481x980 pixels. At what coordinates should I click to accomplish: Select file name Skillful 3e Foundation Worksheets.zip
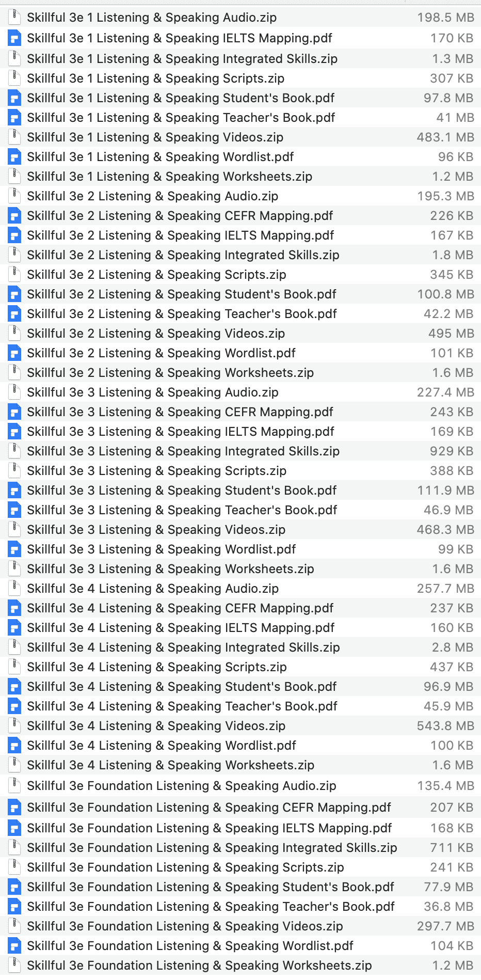click(199, 966)
